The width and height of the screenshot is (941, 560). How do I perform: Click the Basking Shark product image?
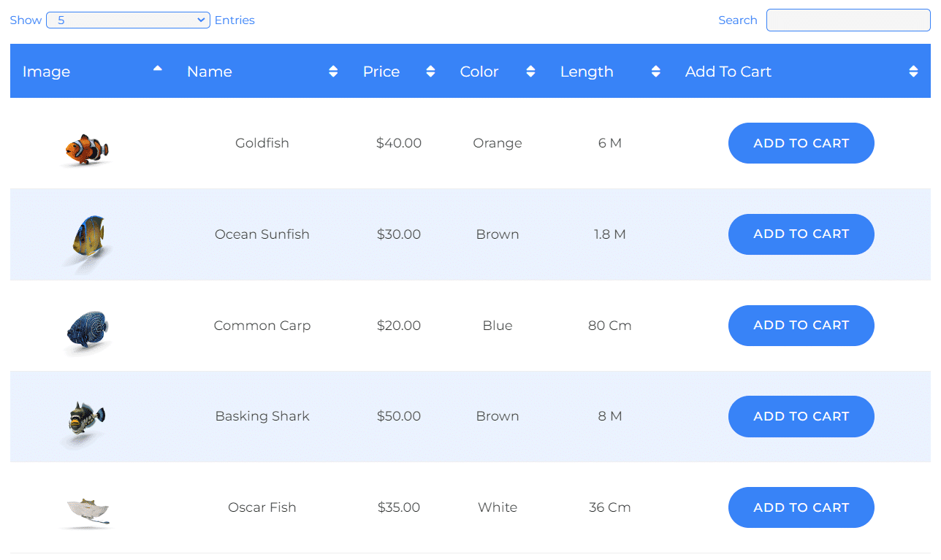click(87, 418)
